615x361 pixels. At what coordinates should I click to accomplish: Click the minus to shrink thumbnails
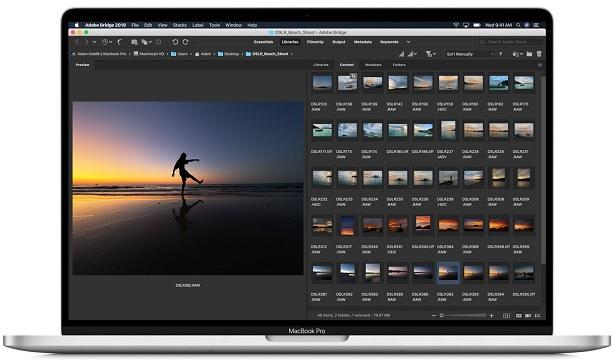coord(434,315)
